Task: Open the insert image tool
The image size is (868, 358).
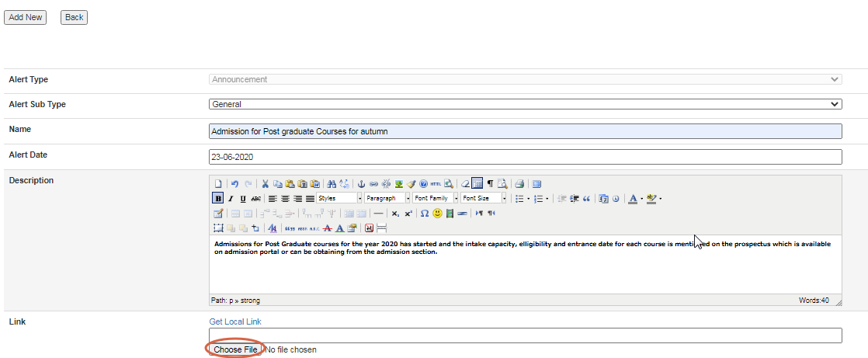Action: pyautogui.click(x=399, y=184)
